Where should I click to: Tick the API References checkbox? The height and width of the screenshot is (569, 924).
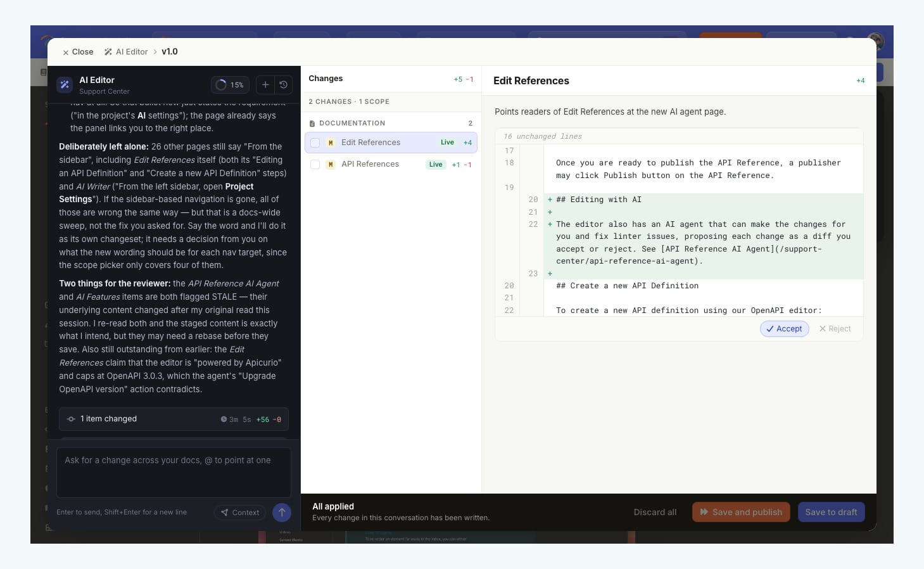tap(315, 164)
